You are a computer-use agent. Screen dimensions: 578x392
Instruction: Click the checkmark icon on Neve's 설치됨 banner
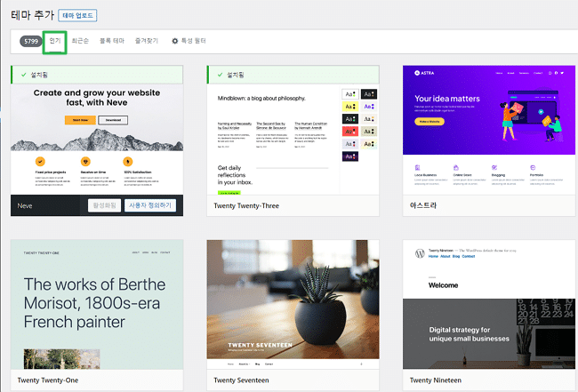click(x=24, y=75)
